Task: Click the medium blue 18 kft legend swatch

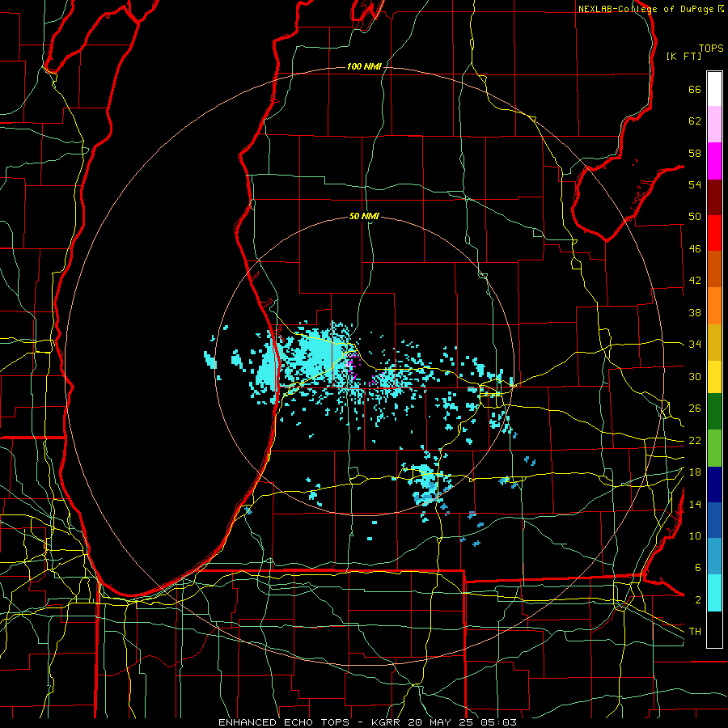Action: tap(714, 520)
